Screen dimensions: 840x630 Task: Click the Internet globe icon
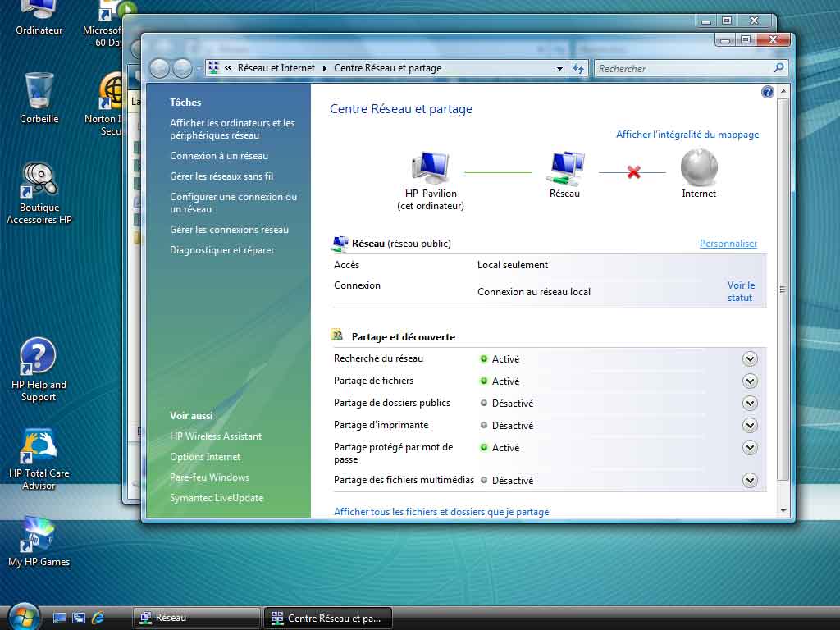click(699, 168)
